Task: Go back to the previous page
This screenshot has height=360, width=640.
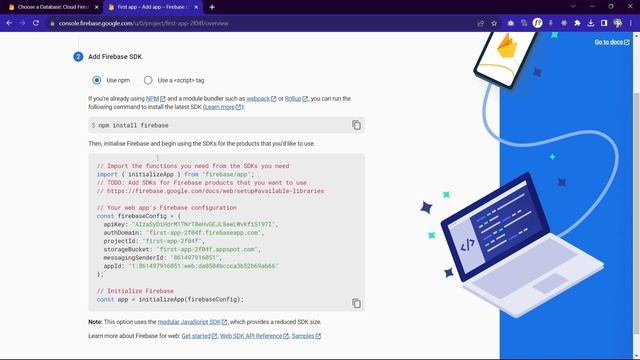Action: [x=9, y=23]
